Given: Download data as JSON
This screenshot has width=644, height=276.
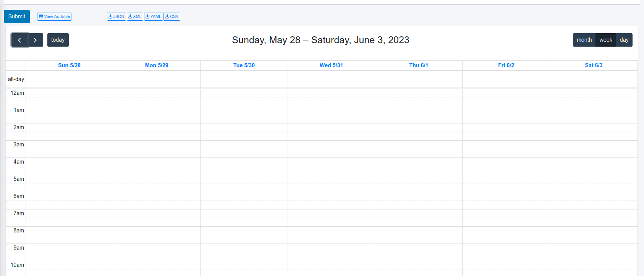Looking at the screenshot, I should (117, 16).
